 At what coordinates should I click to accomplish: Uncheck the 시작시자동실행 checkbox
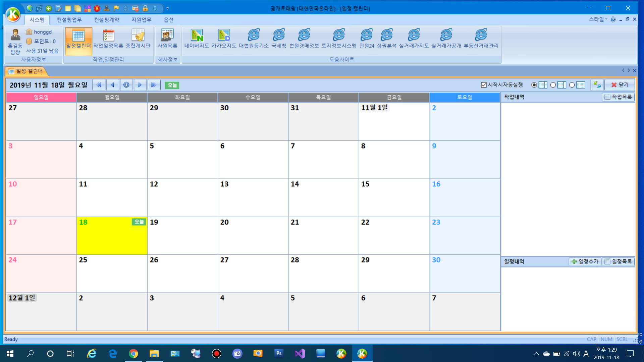pyautogui.click(x=484, y=85)
